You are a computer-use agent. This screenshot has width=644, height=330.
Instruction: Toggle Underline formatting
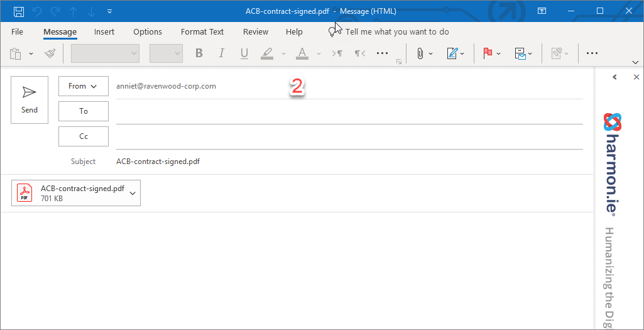tap(244, 53)
